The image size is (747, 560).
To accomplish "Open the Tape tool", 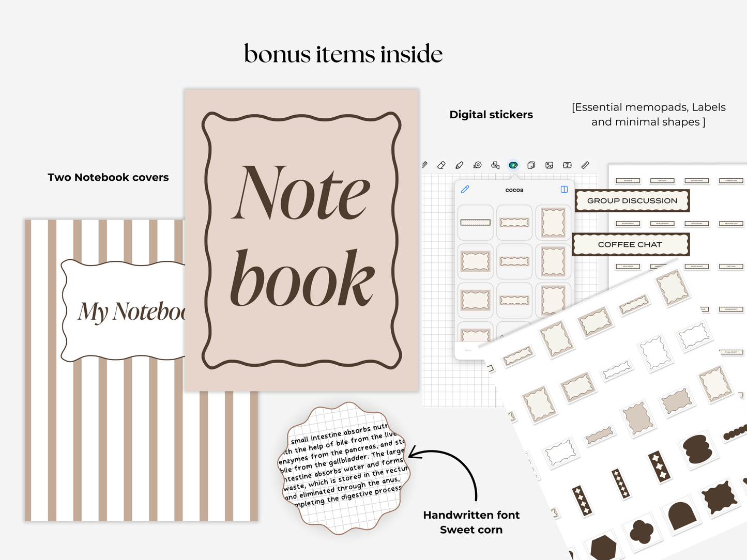I will [477, 165].
